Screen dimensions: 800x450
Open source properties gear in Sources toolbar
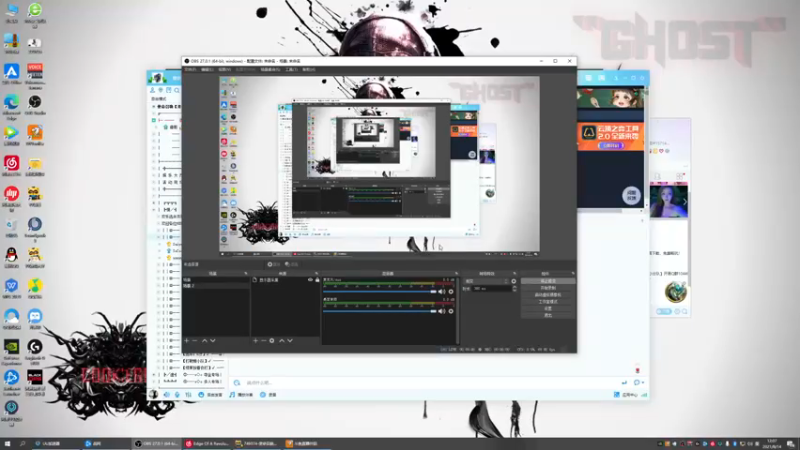272,340
